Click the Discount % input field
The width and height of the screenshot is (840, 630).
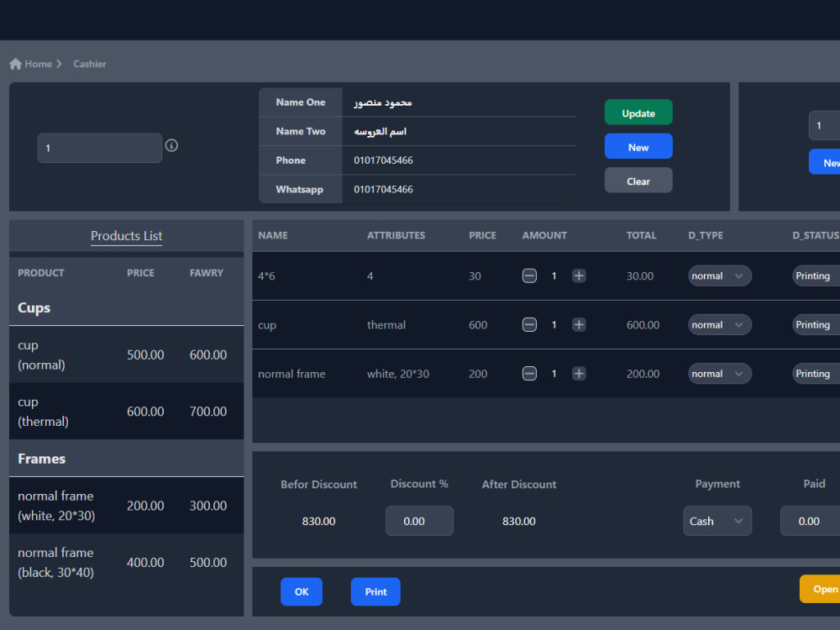(419, 521)
